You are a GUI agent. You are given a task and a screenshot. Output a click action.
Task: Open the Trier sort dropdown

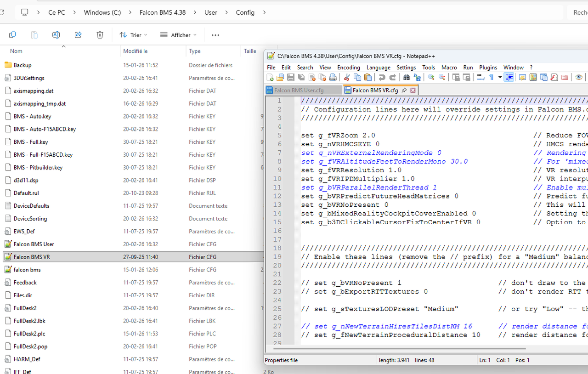pos(133,35)
